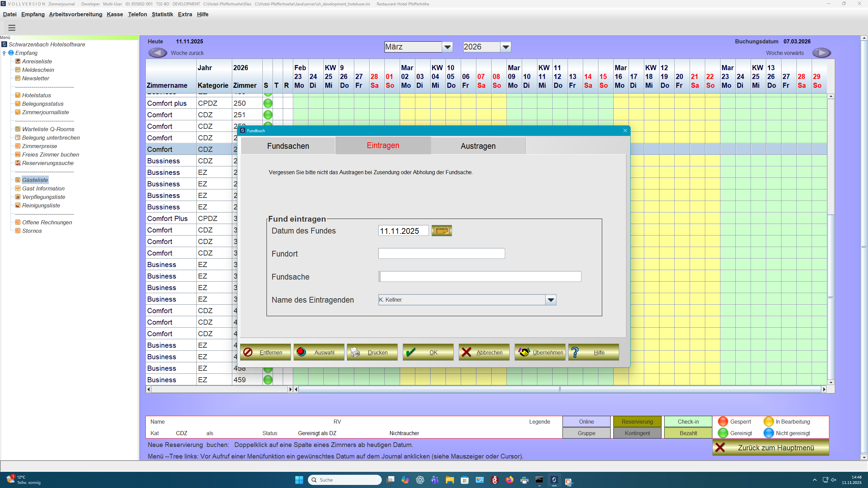Click the Entfernen icon in the dialog
Image resolution: width=868 pixels, height=488 pixels.
point(248,352)
